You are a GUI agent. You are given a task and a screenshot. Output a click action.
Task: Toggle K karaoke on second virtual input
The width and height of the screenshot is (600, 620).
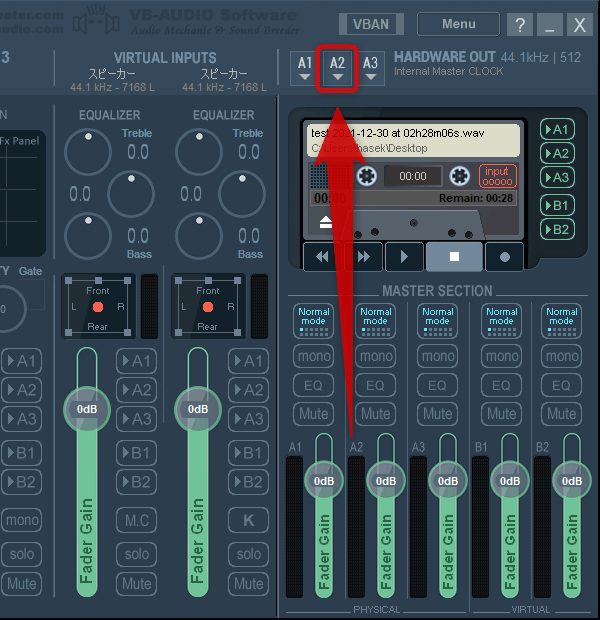point(248,520)
